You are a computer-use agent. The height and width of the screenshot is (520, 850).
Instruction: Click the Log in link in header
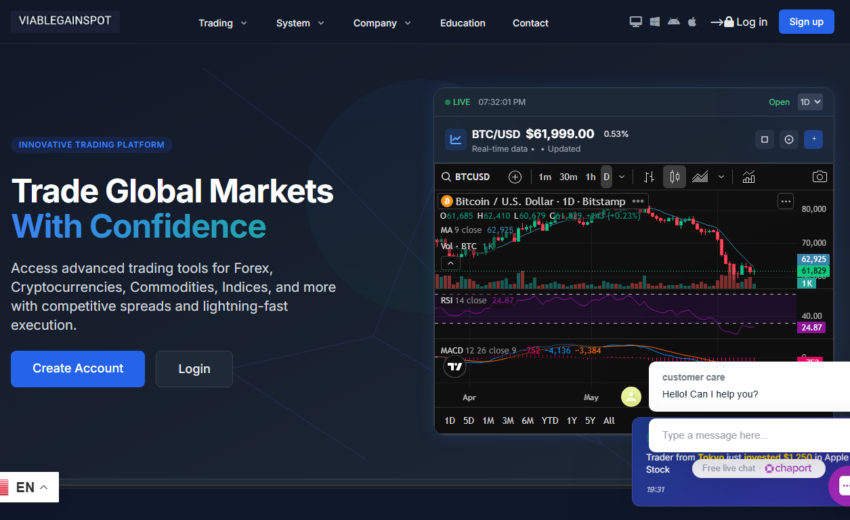point(739,22)
